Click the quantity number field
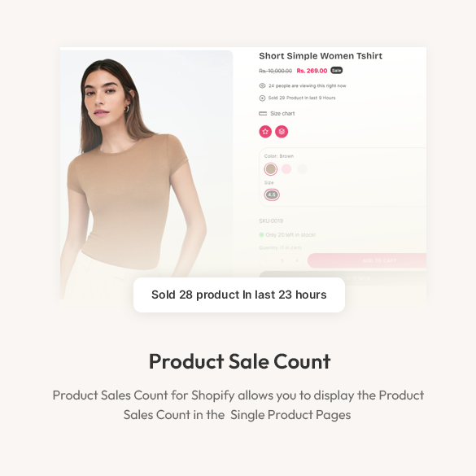 coord(282,260)
